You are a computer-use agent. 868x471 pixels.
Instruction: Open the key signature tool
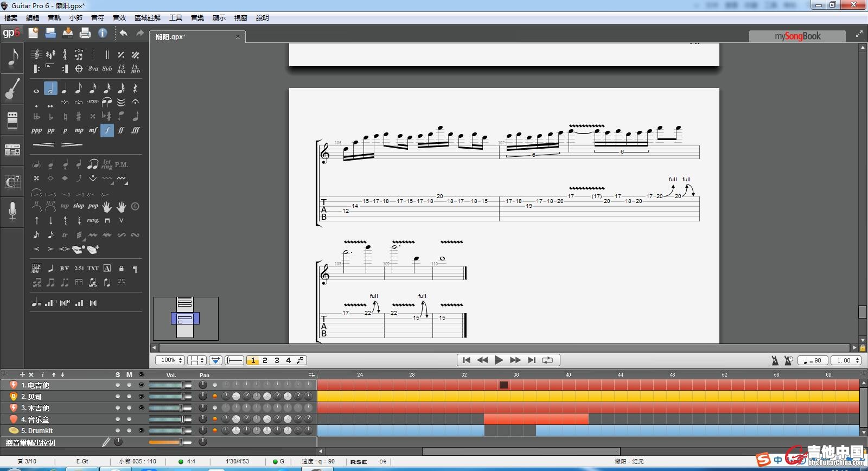(x=50, y=54)
